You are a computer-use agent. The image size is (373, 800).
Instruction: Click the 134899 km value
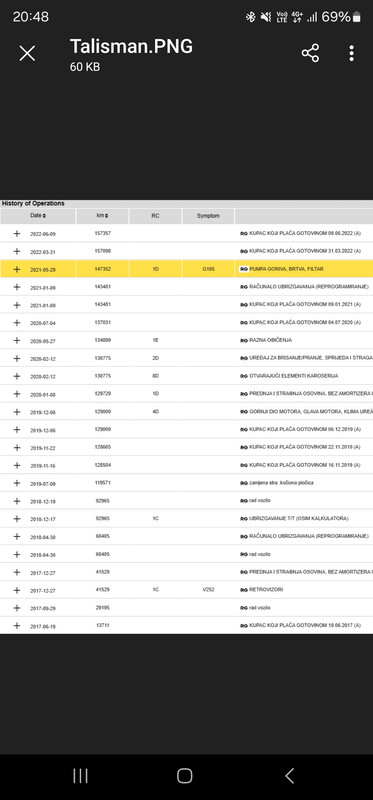click(x=103, y=340)
